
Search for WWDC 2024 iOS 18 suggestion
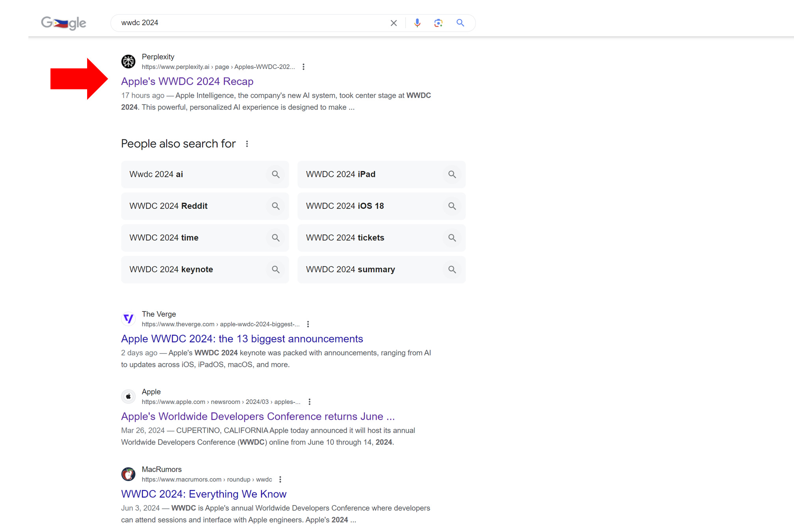click(x=381, y=206)
